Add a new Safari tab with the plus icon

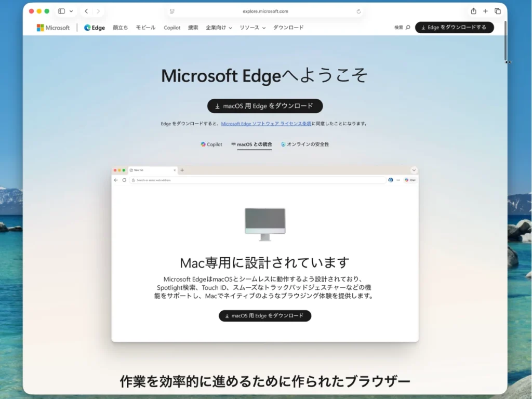click(486, 11)
